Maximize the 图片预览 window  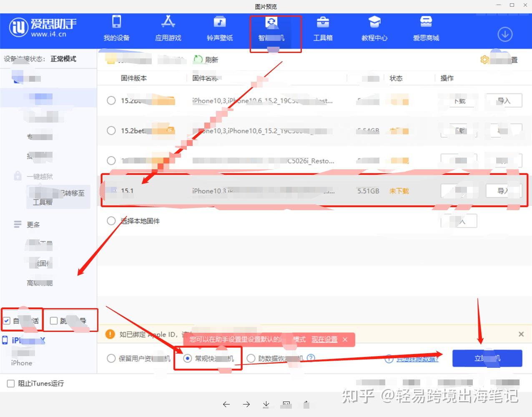tap(512, 5)
